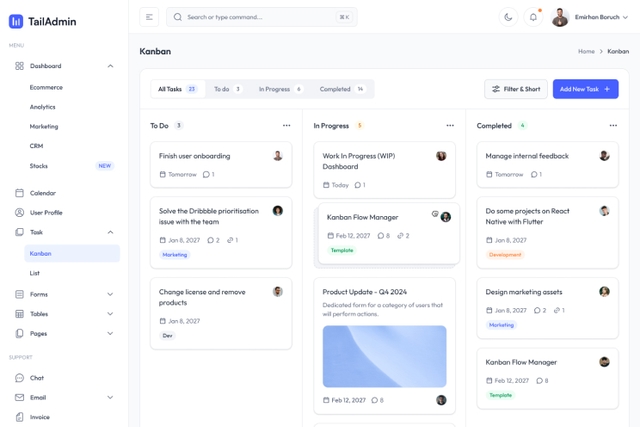This screenshot has height=427, width=640.
Task: Expand the Tables menu chevron
Action: click(x=110, y=314)
